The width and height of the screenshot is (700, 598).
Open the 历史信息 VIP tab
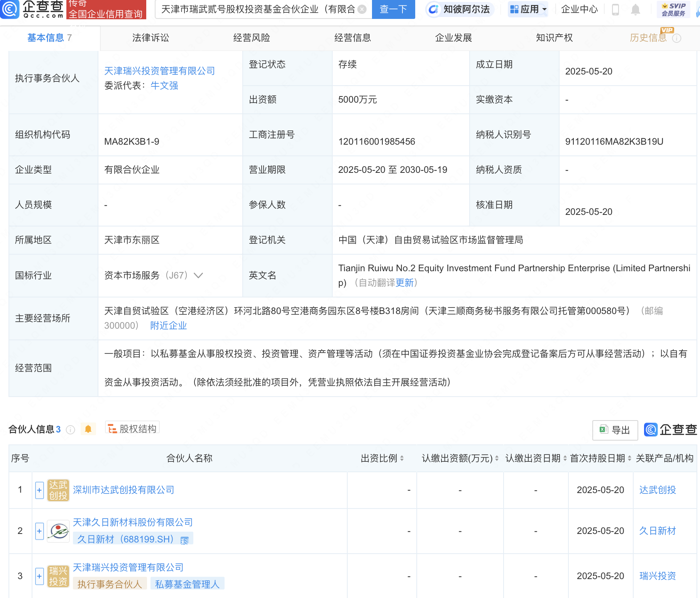click(648, 38)
